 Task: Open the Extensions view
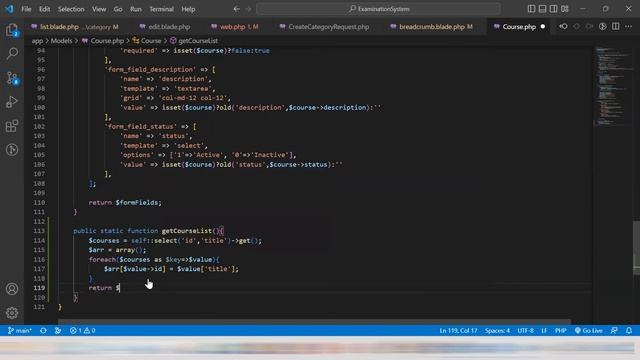(x=12, y=126)
